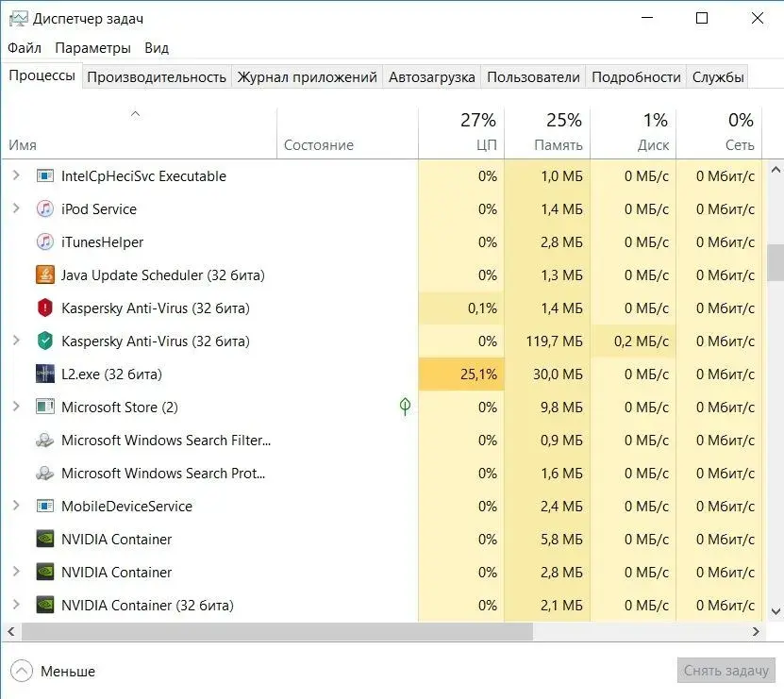Expand the NVIDIA Container (32 бита) row
Image resolution: width=784 pixels, height=699 pixels.
[x=16, y=604]
